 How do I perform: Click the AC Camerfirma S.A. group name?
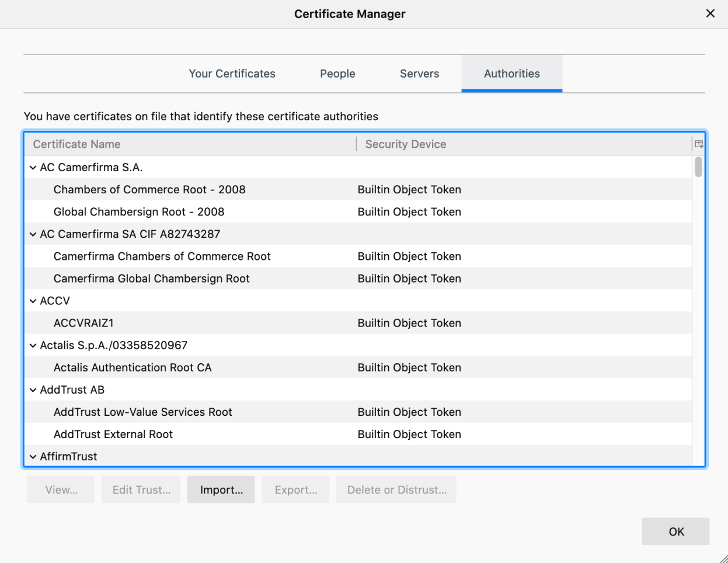click(91, 168)
